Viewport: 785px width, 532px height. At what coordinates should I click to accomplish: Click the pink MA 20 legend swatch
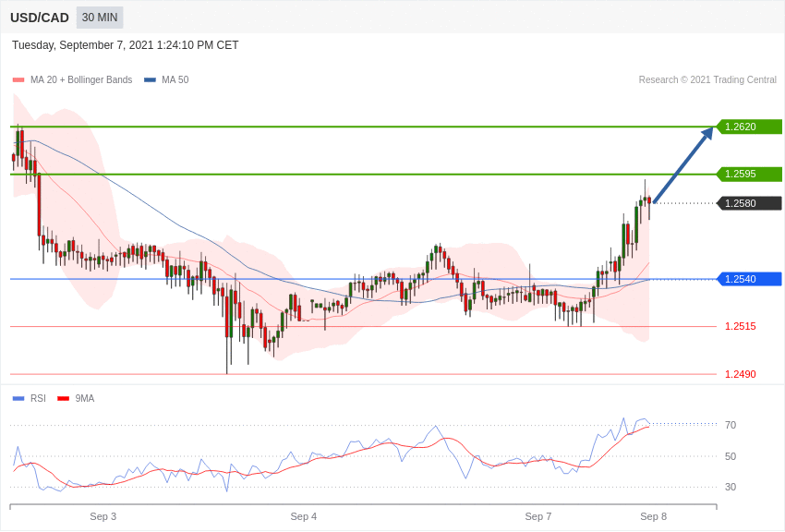(x=18, y=80)
